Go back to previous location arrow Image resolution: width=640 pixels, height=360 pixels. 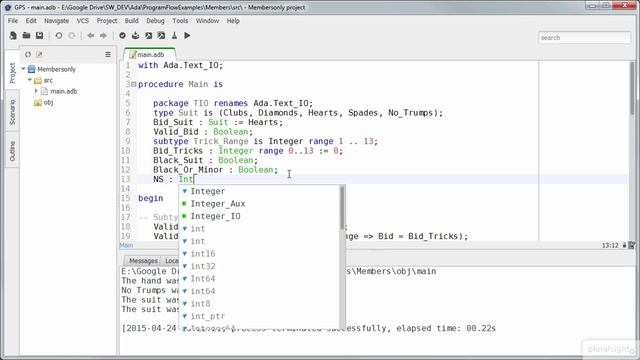click(x=91, y=36)
